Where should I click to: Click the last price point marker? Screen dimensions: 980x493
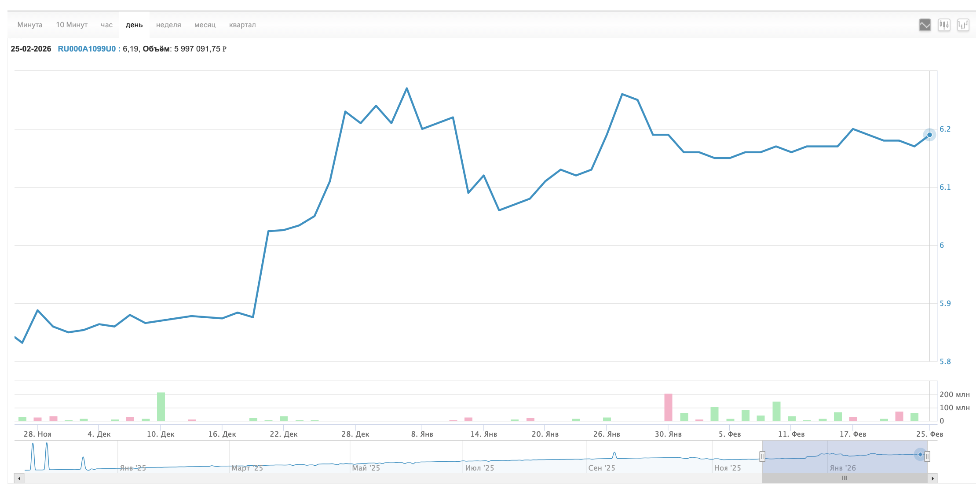click(x=929, y=135)
